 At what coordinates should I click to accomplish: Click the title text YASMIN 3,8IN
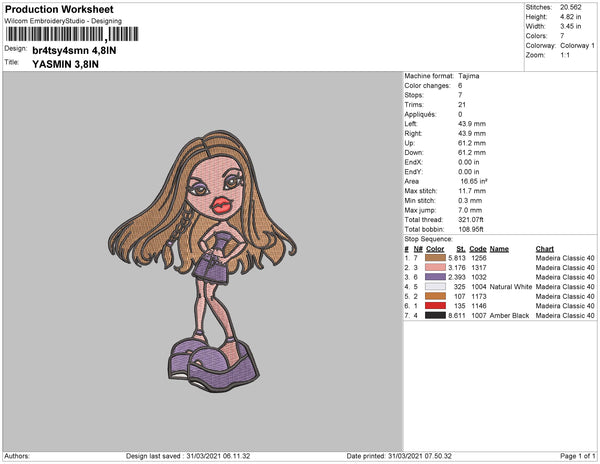pos(65,64)
